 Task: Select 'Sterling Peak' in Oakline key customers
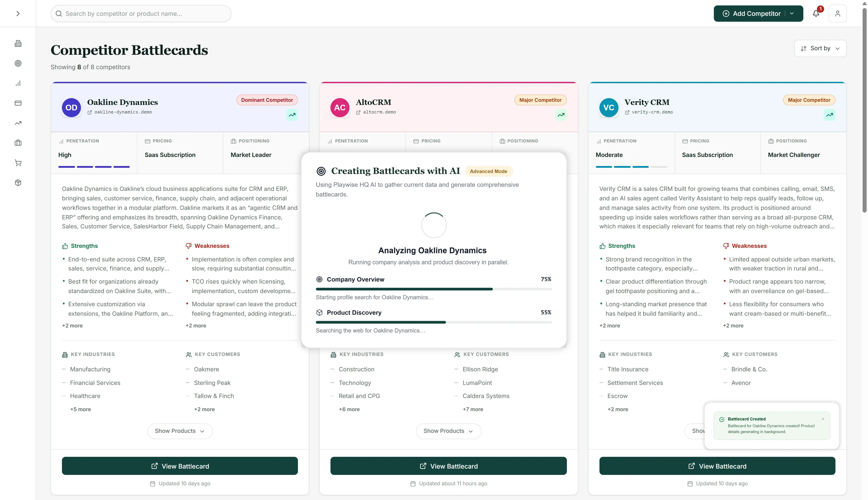212,383
